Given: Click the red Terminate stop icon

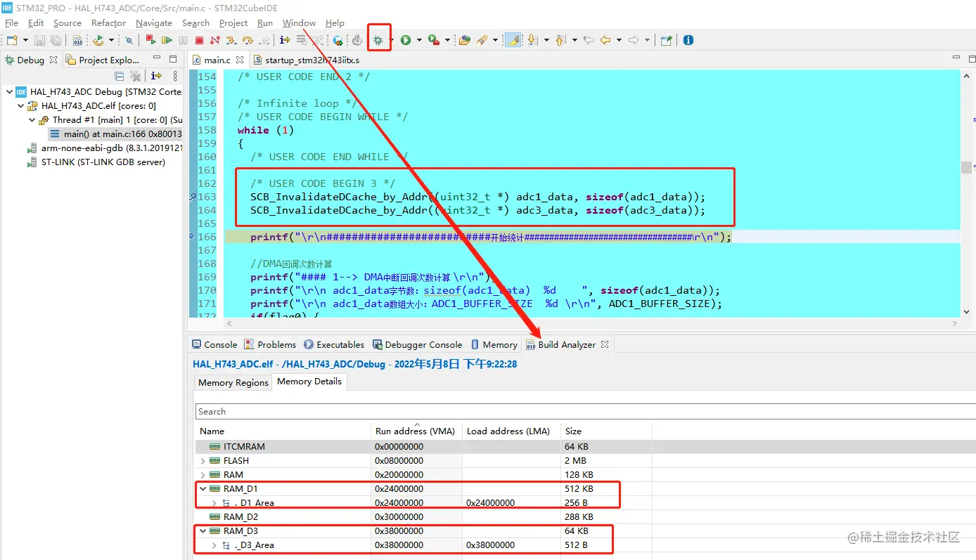Looking at the screenshot, I should coord(199,40).
